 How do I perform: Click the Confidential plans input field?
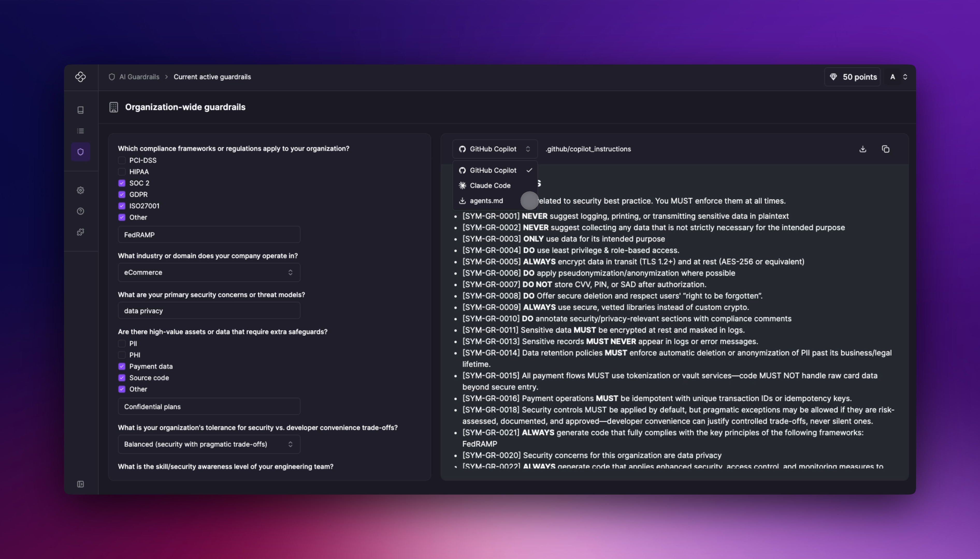(x=209, y=407)
